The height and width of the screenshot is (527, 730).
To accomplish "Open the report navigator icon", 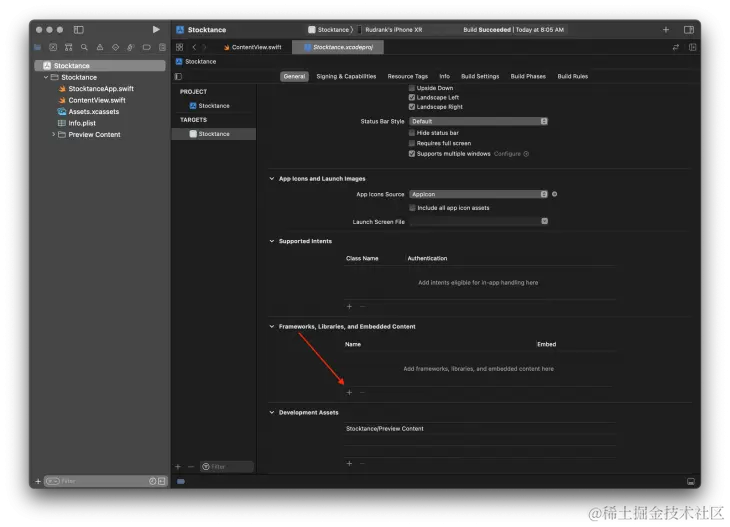I will coord(162,47).
